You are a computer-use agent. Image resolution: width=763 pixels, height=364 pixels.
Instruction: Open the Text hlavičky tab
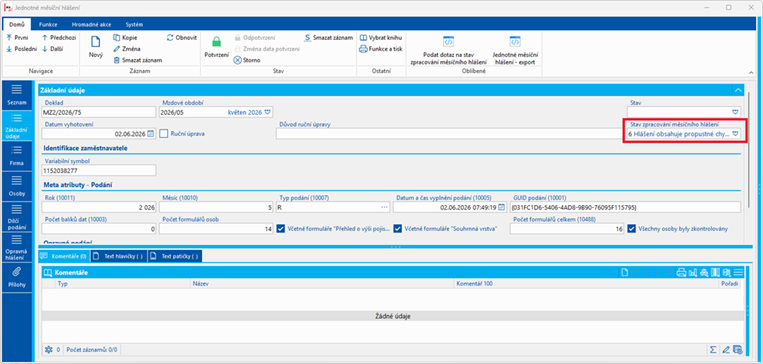pyautogui.click(x=120, y=256)
